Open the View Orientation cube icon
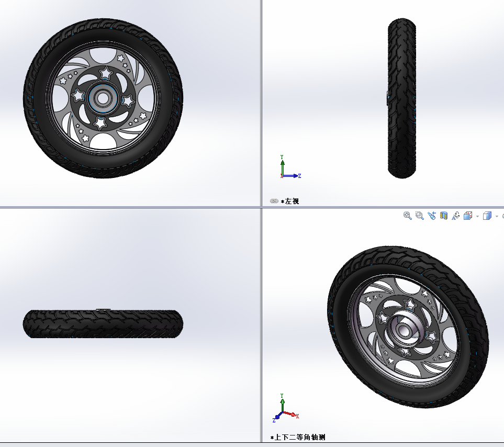 468,216
